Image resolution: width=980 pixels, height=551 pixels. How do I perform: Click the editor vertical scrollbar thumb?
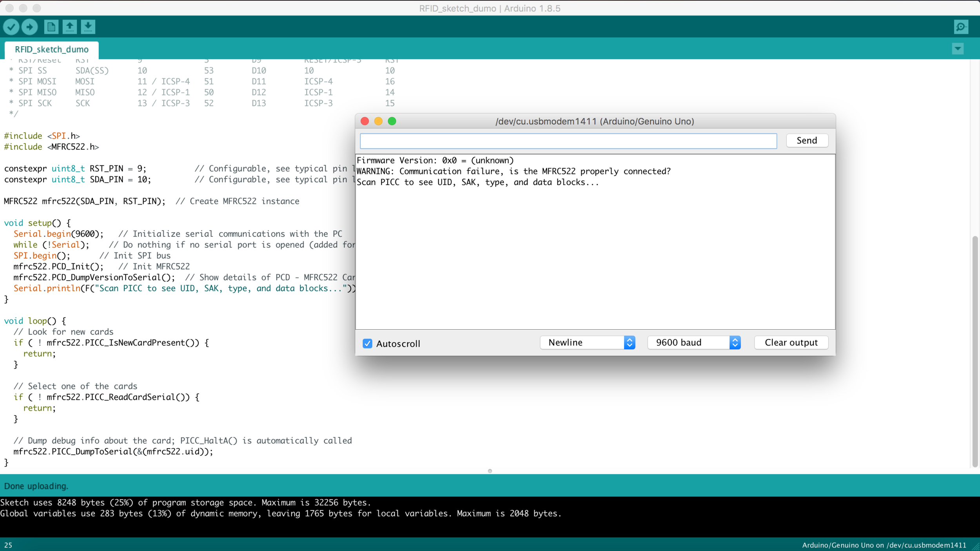point(975,351)
